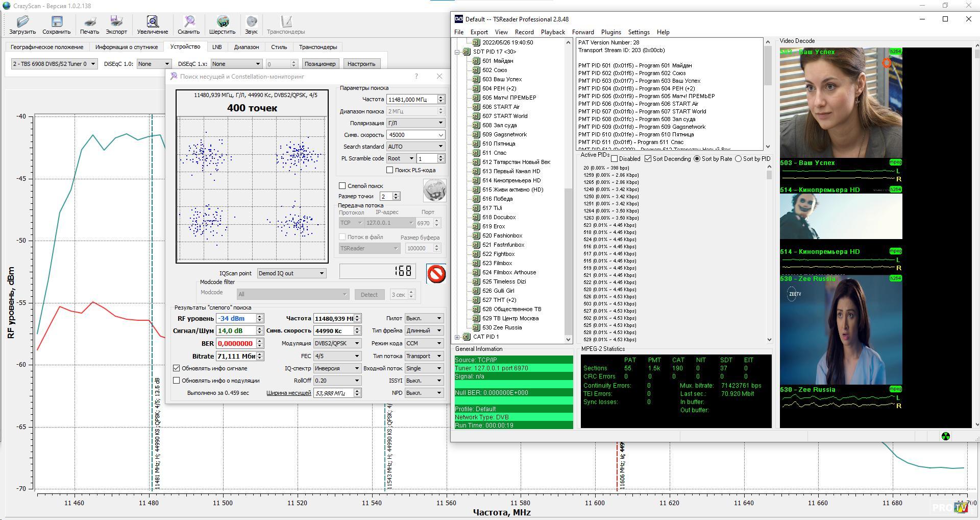Click the Позиционер button

click(x=320, y=64)
